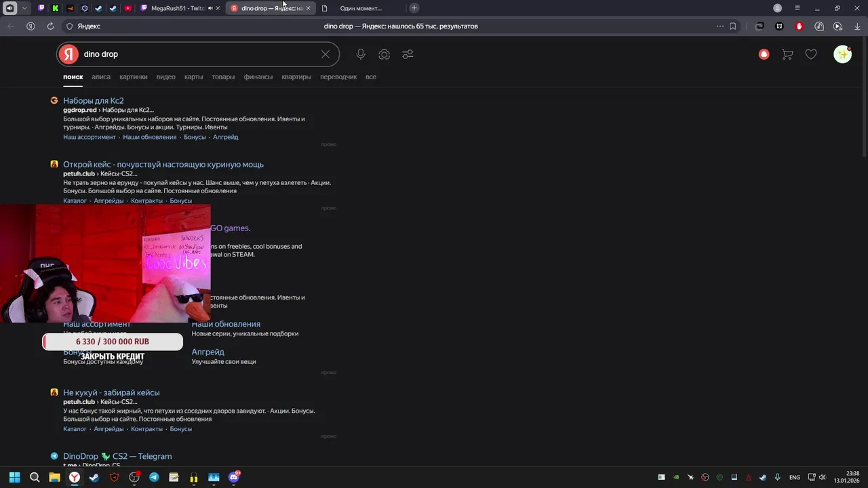
Task: Open image search camera icon
Action: tap(384, 54)
